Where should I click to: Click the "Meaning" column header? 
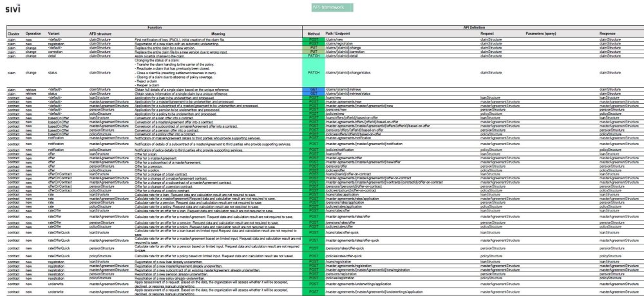point(218,34)
